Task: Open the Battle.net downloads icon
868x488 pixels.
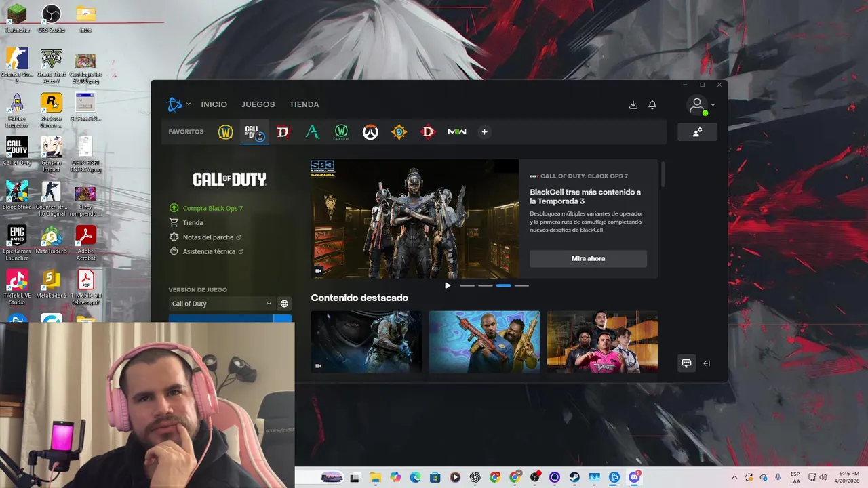Action: 633,104
